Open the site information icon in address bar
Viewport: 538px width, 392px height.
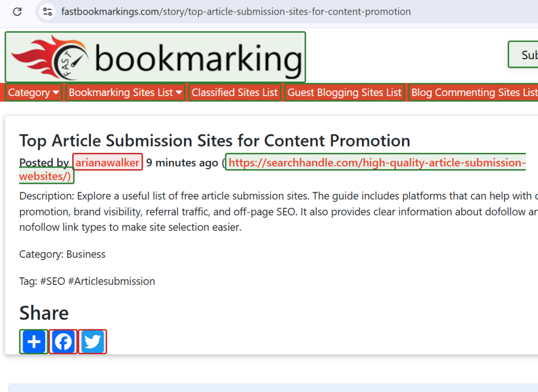coord(47,12)
